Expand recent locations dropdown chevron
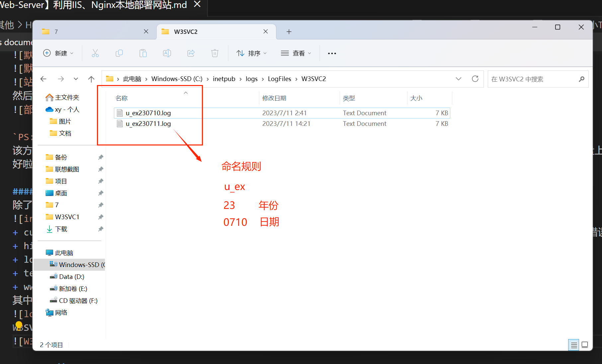The height and width of the screenshot is (364, 602). point(76,79)
